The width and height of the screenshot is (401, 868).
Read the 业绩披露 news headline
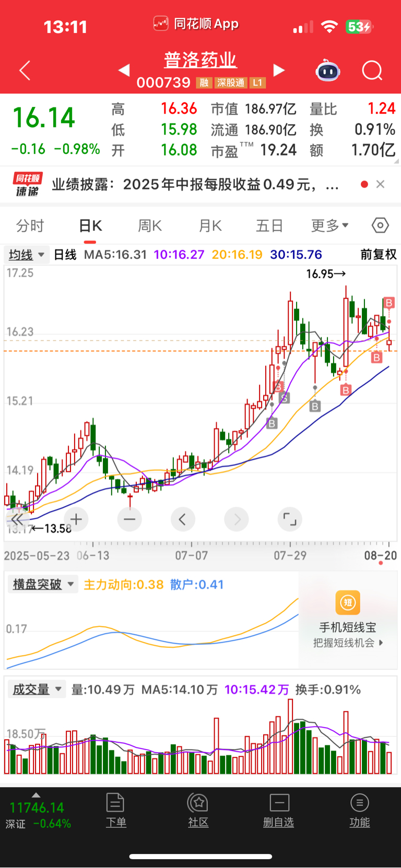195,184
